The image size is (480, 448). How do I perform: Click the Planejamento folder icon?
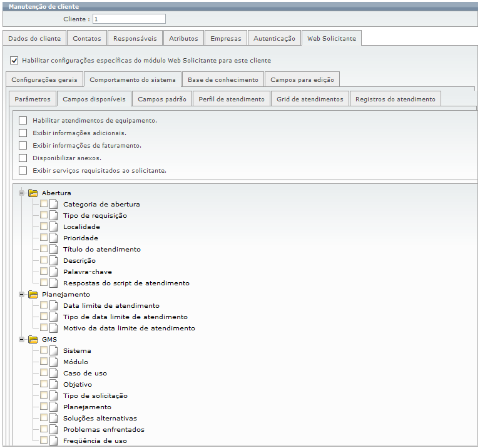tap(33, 294)
